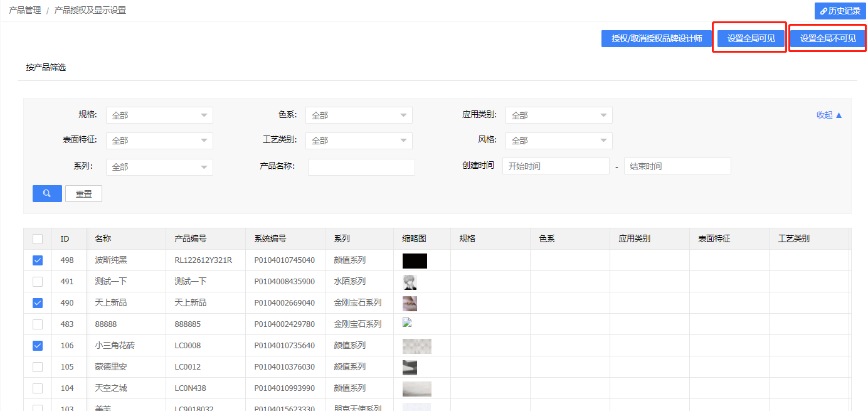
Task: Collapse filters with 收起 toggle
Action: (829, 115)
